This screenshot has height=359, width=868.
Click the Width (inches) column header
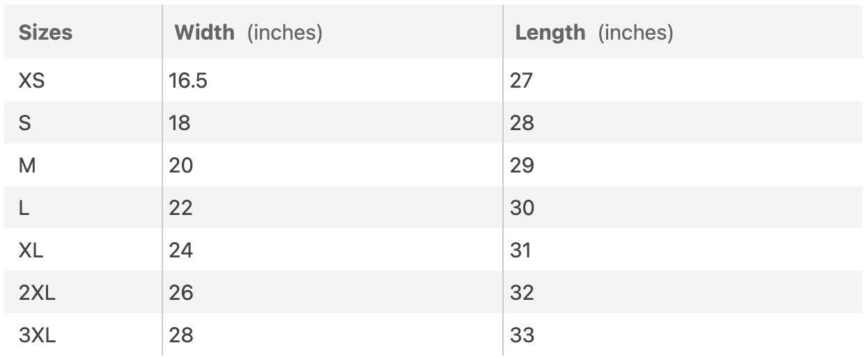(x=248, y=33)
